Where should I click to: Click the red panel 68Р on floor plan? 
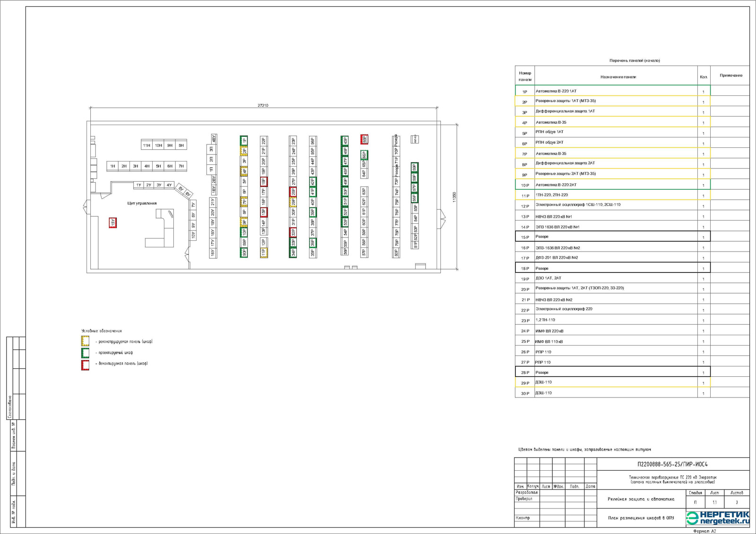click(364, 139)
